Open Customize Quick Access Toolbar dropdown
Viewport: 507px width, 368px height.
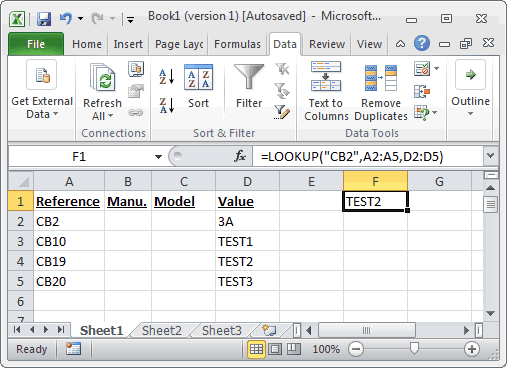coord(130,20)
